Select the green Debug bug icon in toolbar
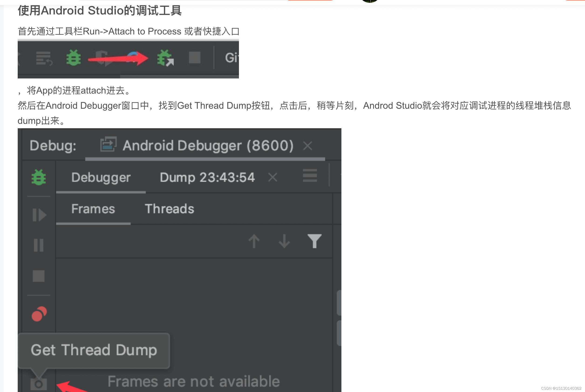Image resolution: width=585 pixels, height=392 pixels. [x=73, y=58]
